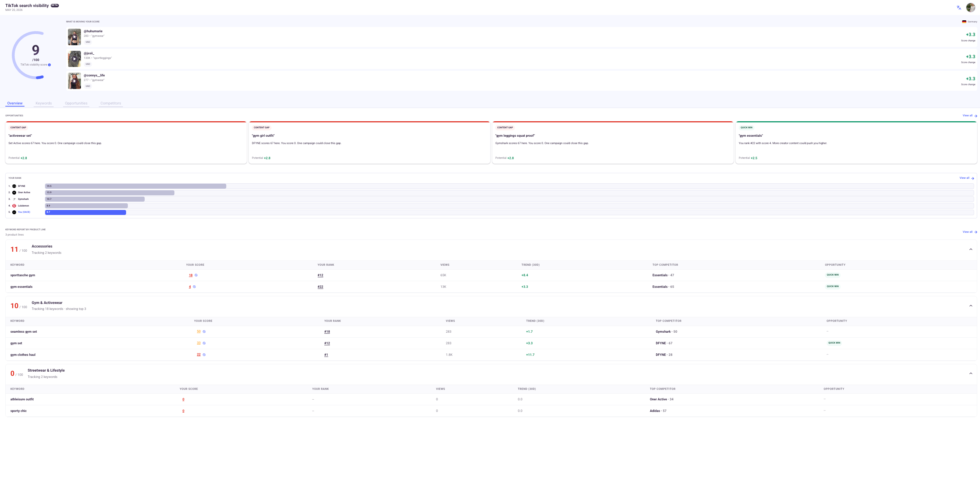Click score 0 for sporty chic
The height and width of the screenshot is (488, 980).
pyautogui.click(x=184, y=411)
